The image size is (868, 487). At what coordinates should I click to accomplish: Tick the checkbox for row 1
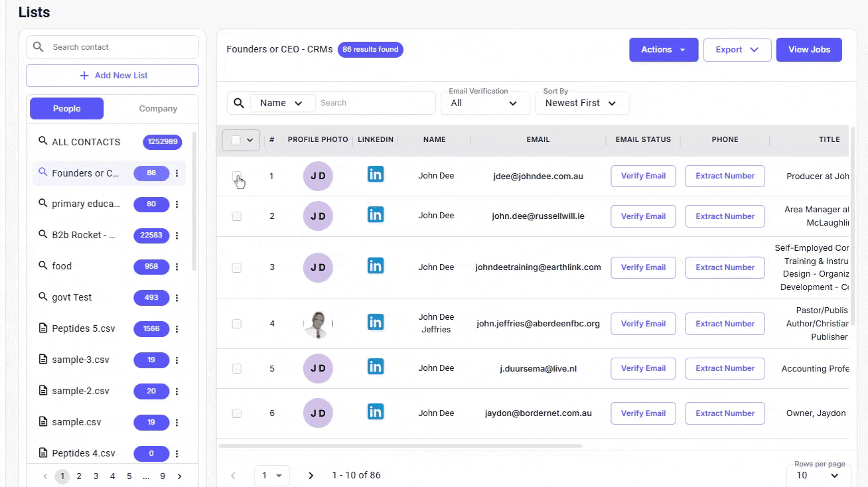pyautogui.click(x=236, y=176)
